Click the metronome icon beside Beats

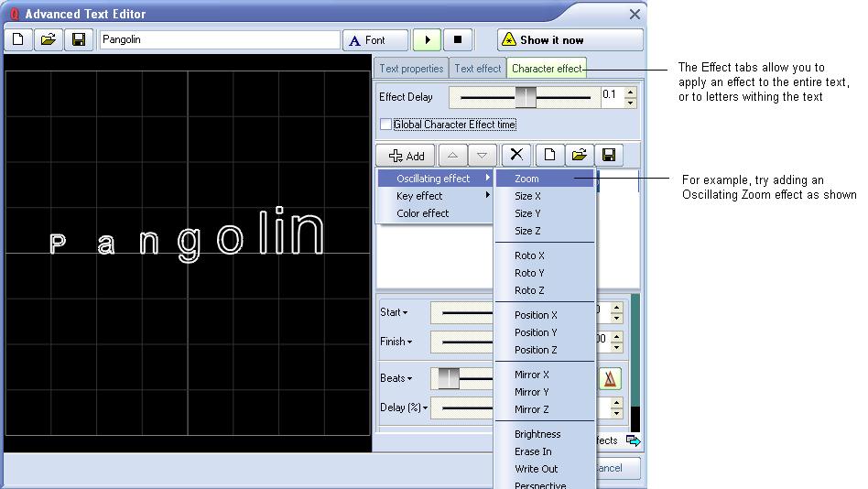610,378
